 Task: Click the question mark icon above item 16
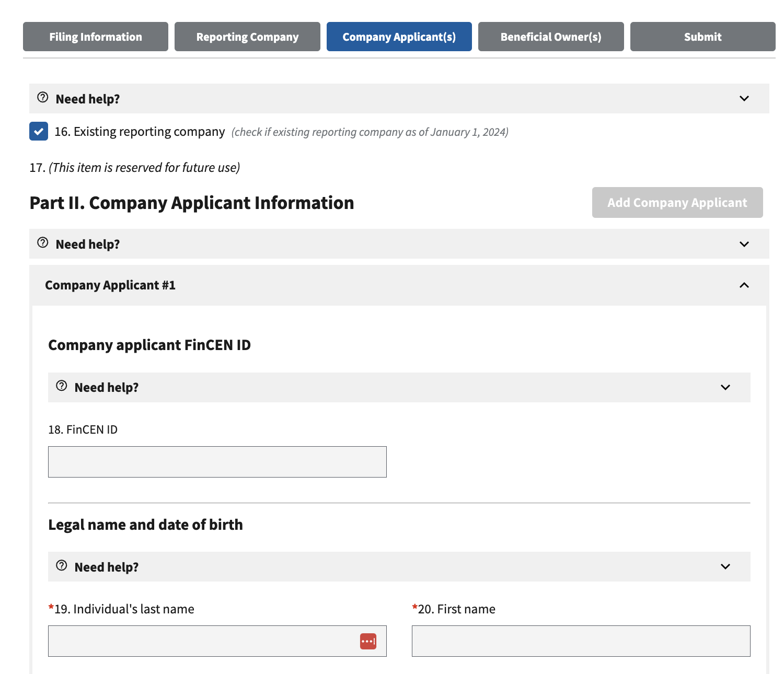[43, 98]
